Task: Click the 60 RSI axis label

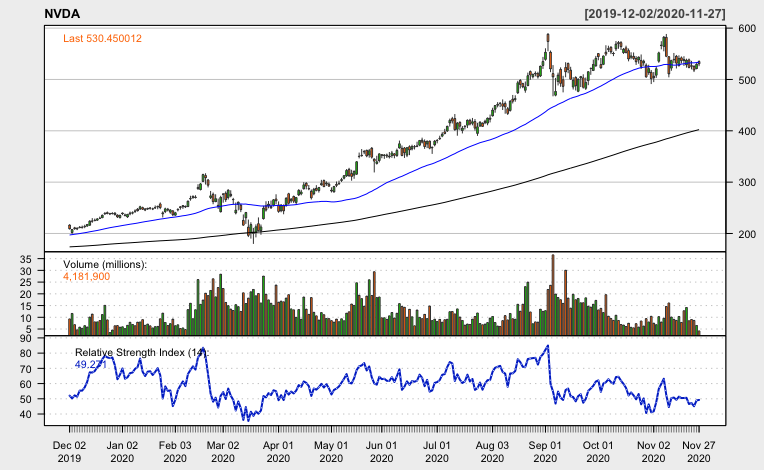Action: 25,384
